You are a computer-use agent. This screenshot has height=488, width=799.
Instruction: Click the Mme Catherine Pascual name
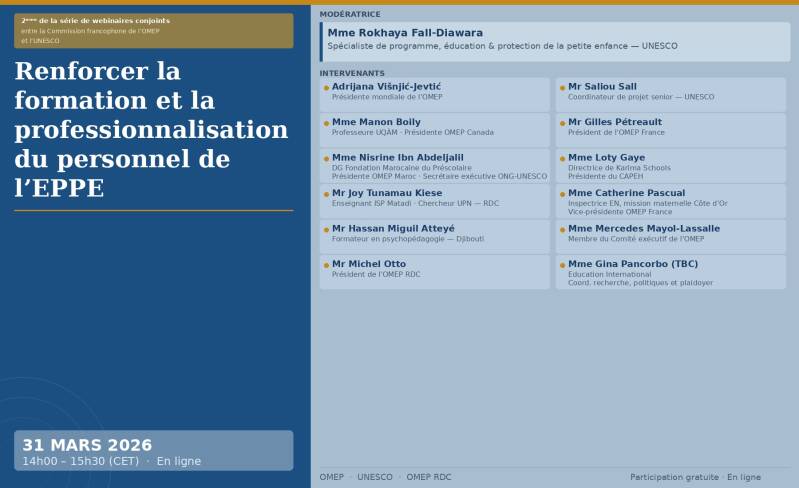(626, 193)
